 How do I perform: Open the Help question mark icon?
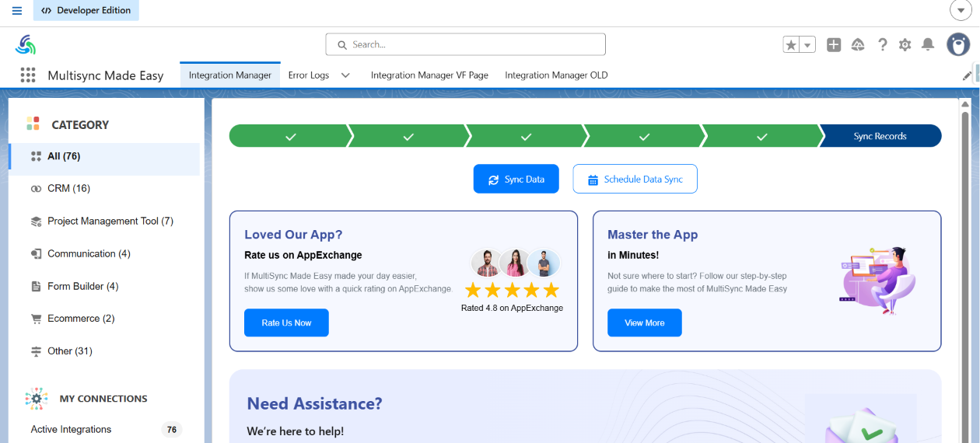(x=882, y=45)
